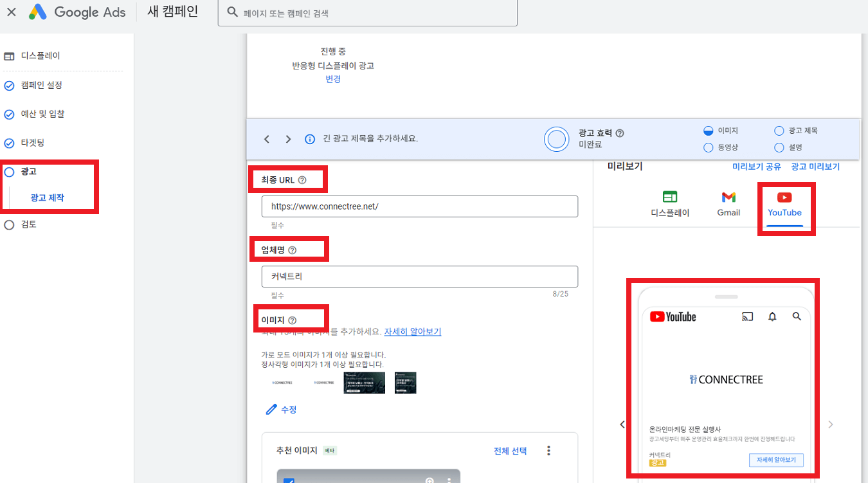
Task: Open 광고 제작 sub-step
Action: [47, 197]
